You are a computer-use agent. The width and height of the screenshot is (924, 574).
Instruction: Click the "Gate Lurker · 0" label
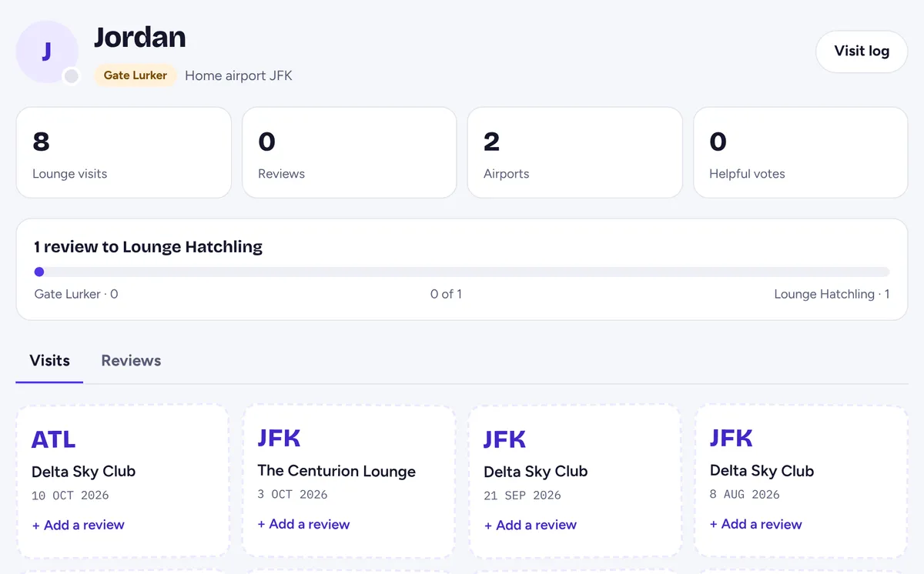pyautogui.click(x=76, y=294)
